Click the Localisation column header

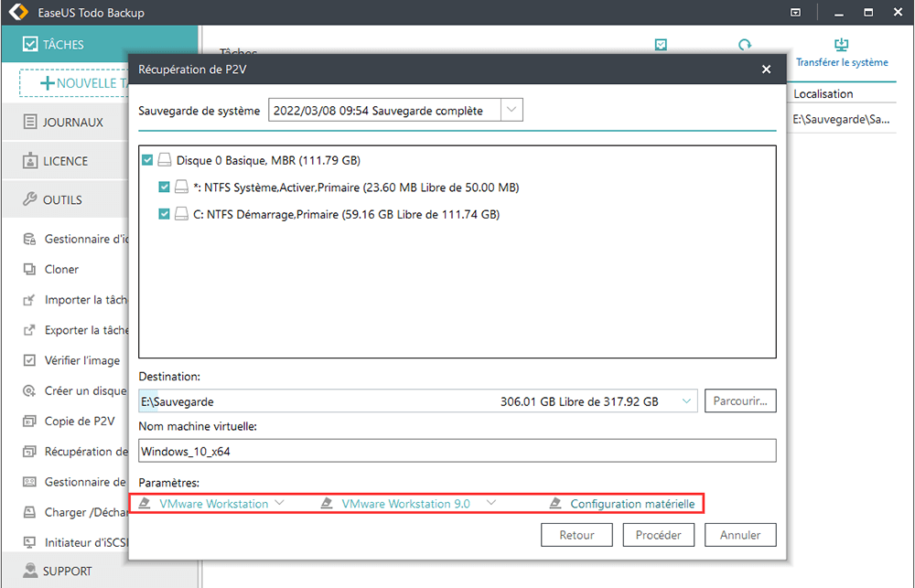coord(823,94)
